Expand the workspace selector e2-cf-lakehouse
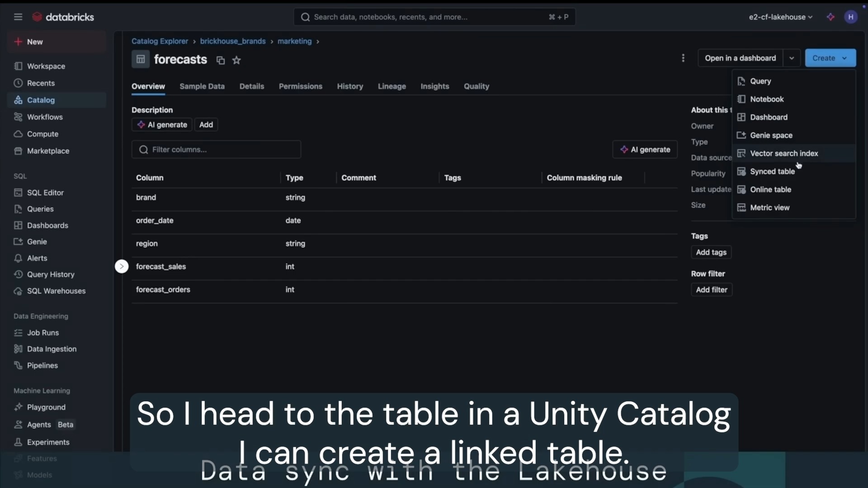Image resolution: width=868 pixels, height=488 pixels. 780,17
